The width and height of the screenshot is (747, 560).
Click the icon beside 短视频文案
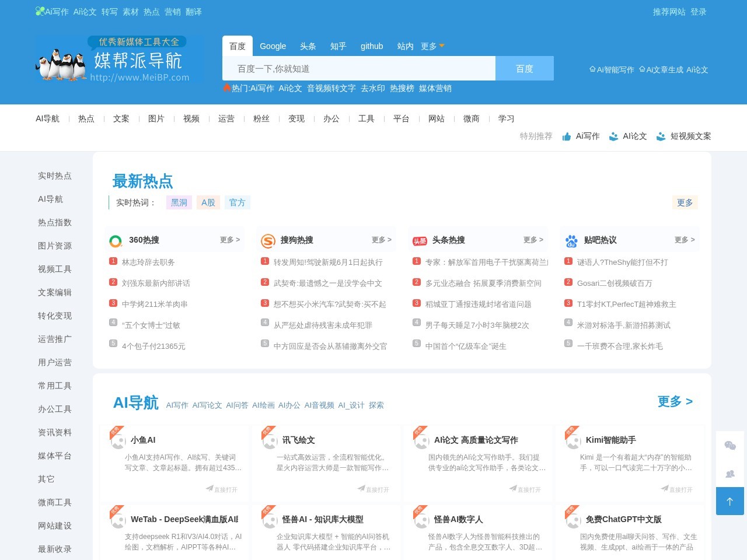coord(661,136)
